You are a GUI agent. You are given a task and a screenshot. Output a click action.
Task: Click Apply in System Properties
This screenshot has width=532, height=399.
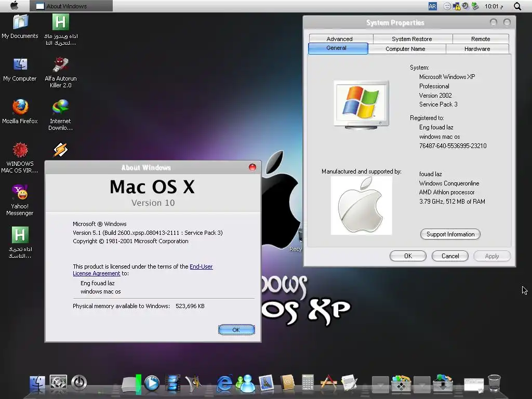tap(492, 256)
